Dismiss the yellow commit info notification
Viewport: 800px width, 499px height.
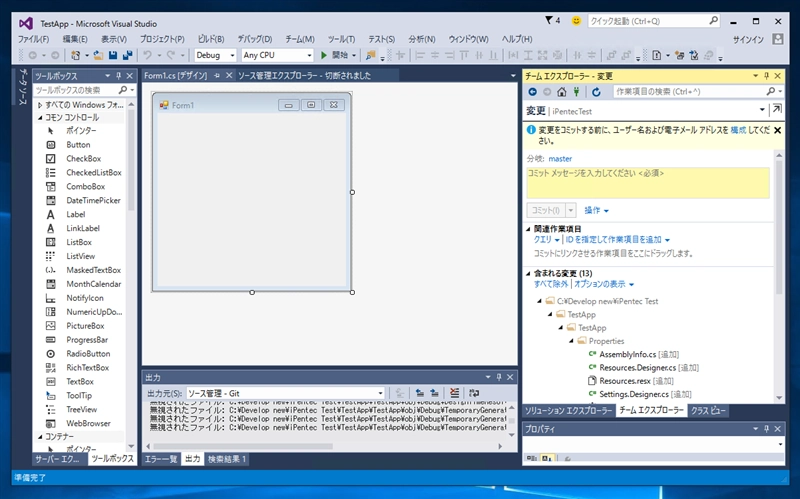(778, 131)
